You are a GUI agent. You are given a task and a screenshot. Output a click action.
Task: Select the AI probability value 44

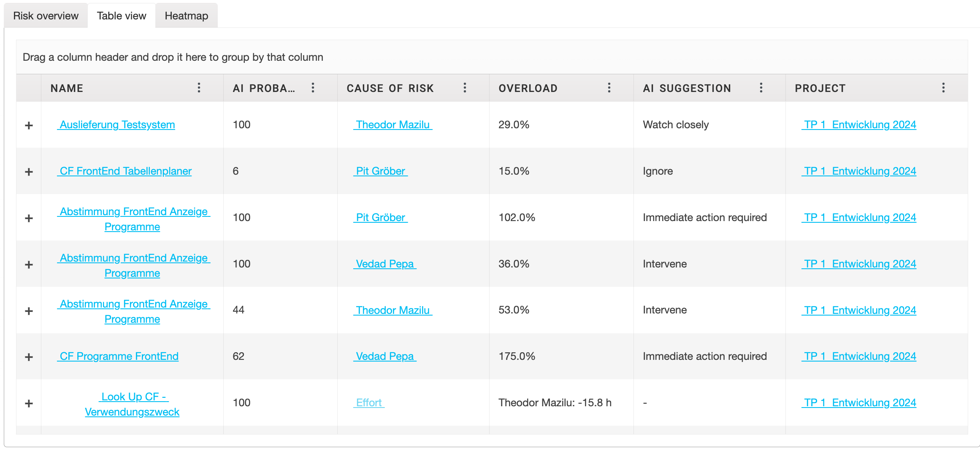click(238, 310)
